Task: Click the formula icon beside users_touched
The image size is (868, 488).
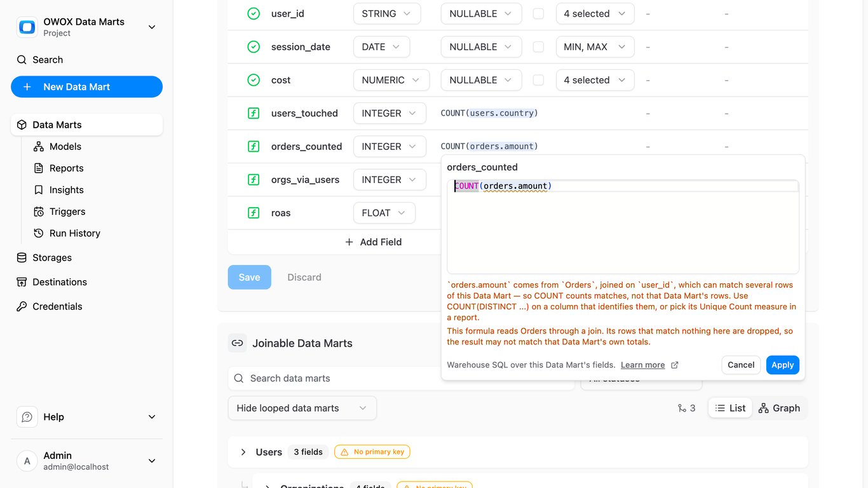Action: (254, 113)
